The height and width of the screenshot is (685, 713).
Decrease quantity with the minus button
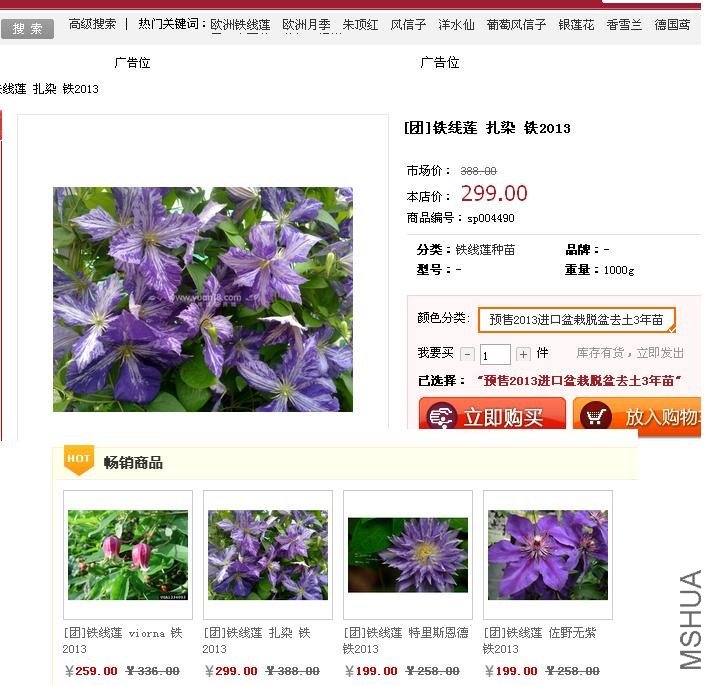[469, 354]
